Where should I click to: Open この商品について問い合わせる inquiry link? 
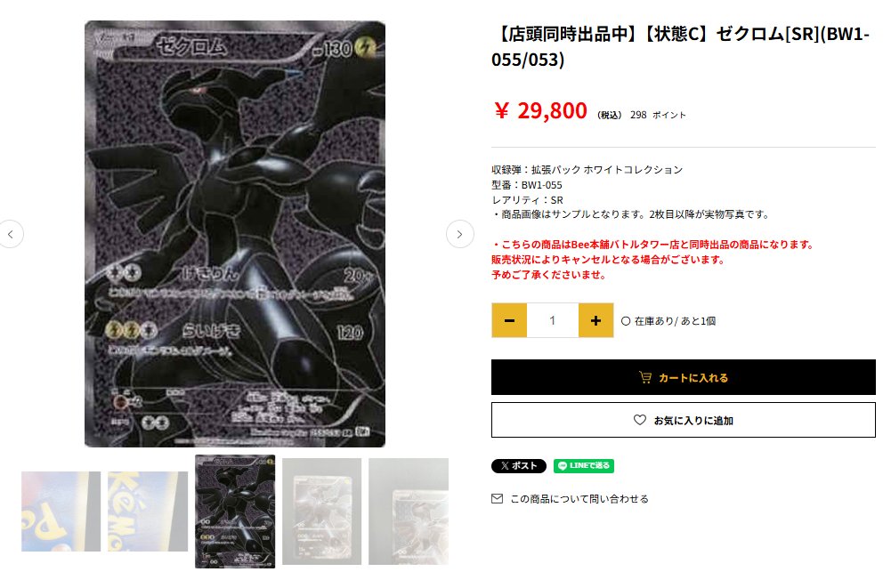coord(579,499)
